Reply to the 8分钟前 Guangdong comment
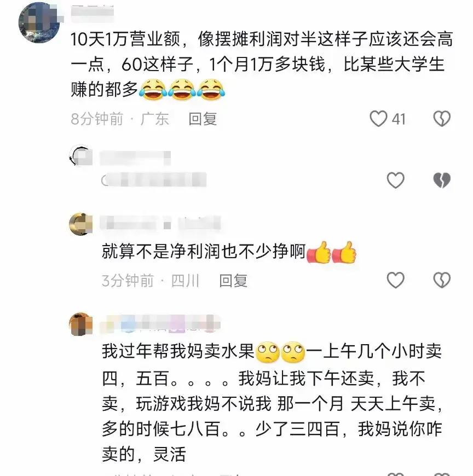The image size is (473, 476). coord(203,119)
